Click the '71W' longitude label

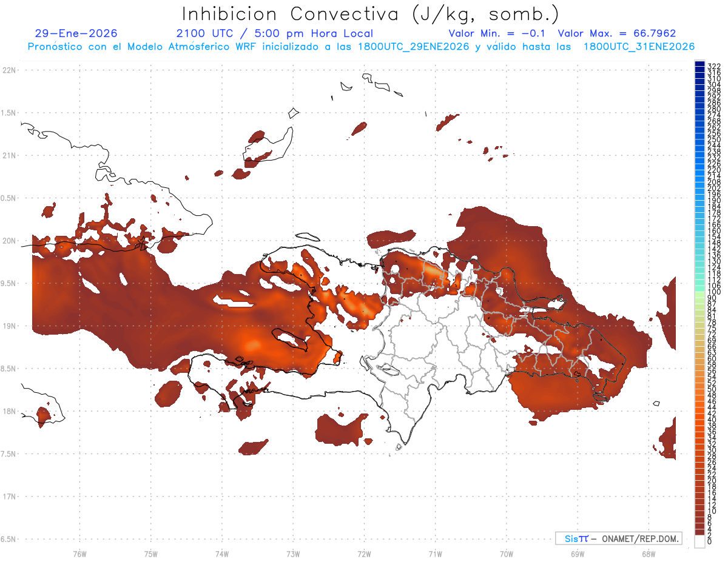click(x=435, y=554)
